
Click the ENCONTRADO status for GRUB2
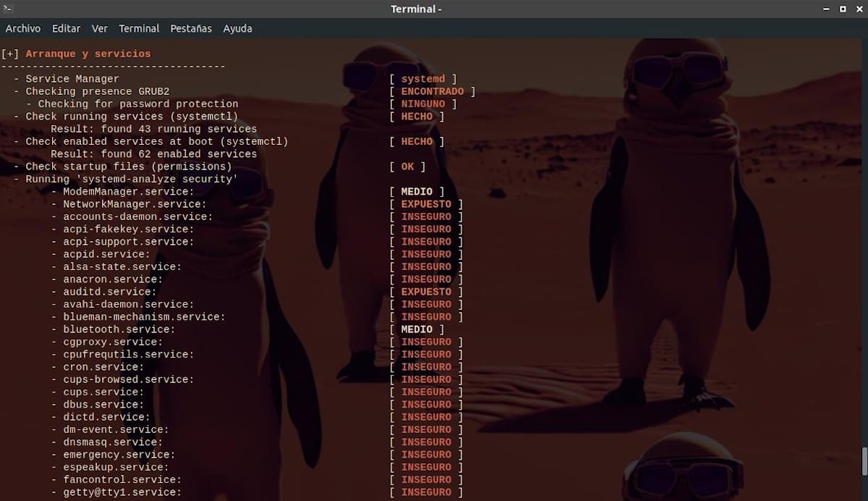click(432, 91)
